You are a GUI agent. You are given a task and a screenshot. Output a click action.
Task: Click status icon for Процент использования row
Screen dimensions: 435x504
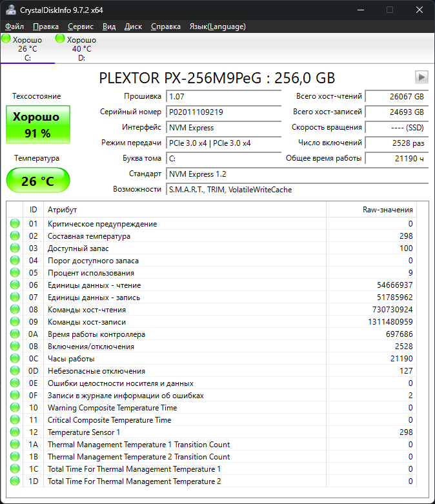point(15,272)
